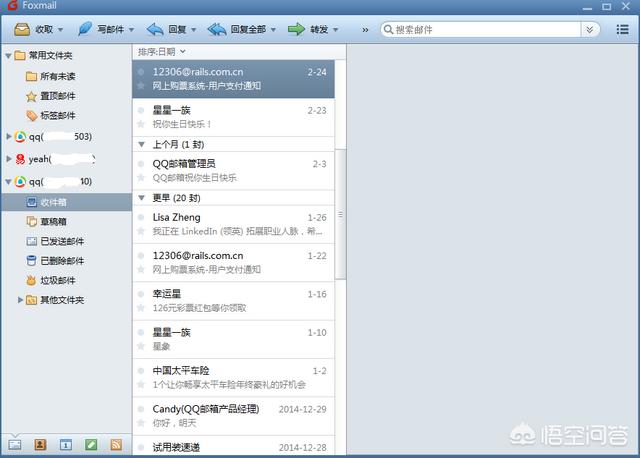
Task: Collapse the 上个月 (1 封) group
Action: [142, 144]
